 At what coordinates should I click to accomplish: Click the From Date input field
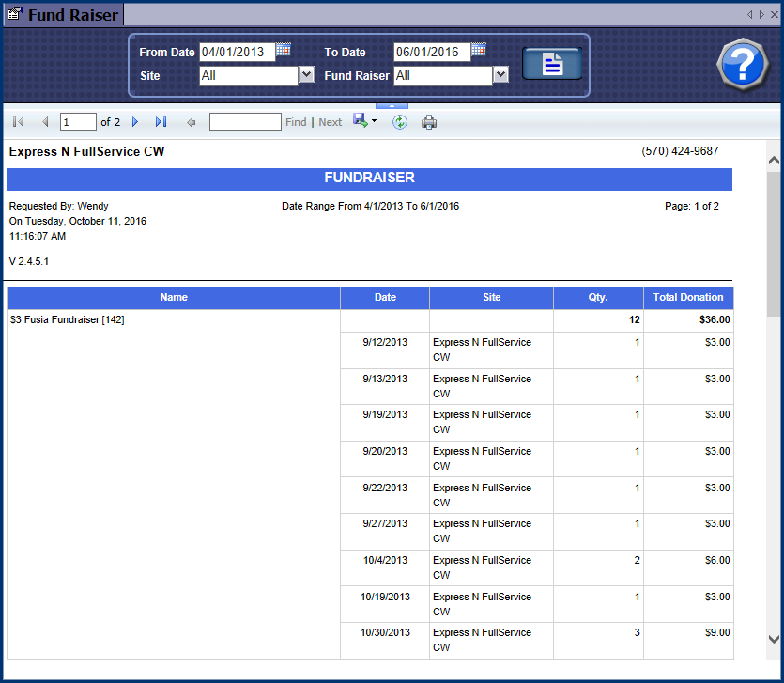(237, 52)
